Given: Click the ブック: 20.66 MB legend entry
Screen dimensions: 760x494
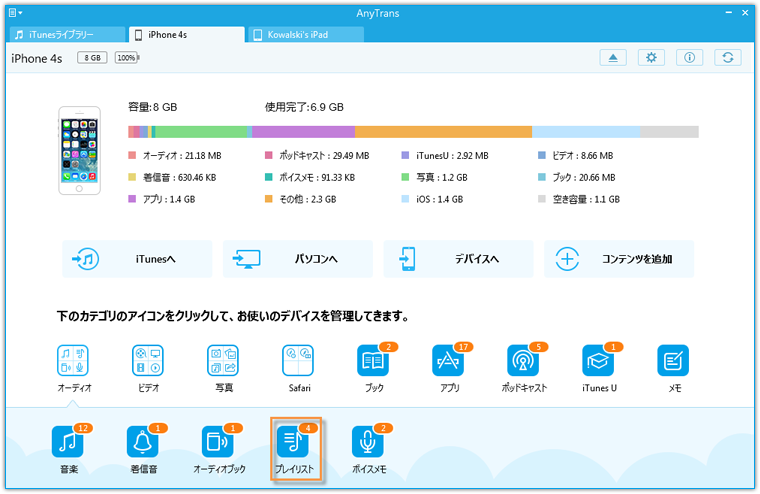Looking at the screenshot, I should pyautogui.click(x=577, y=177).
